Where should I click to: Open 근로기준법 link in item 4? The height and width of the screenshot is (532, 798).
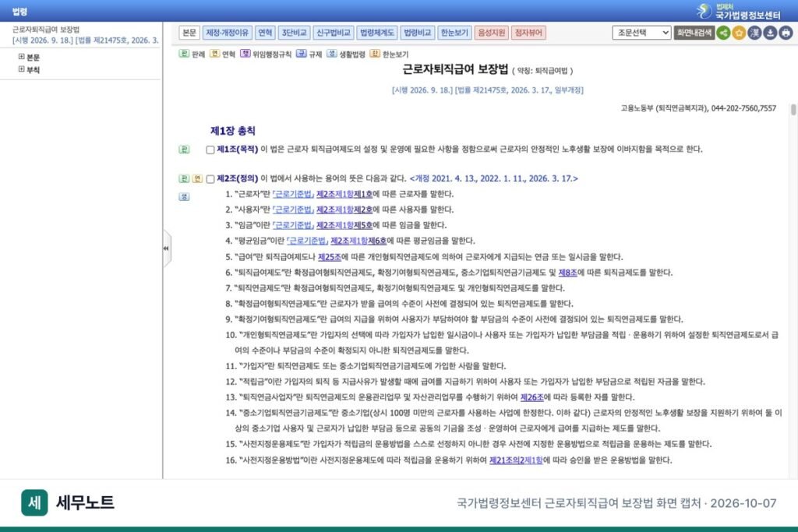click(x=307, y=241)
